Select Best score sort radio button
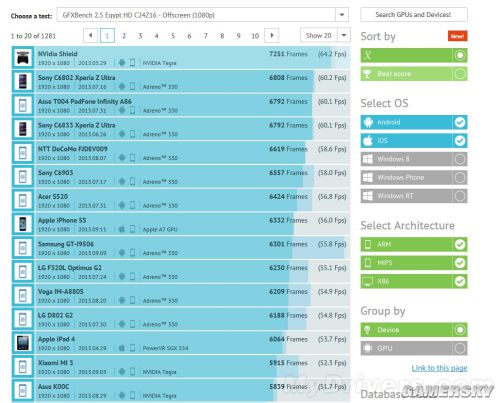The width and height of the screenshot is (500, 403). [x=460, y=74]
